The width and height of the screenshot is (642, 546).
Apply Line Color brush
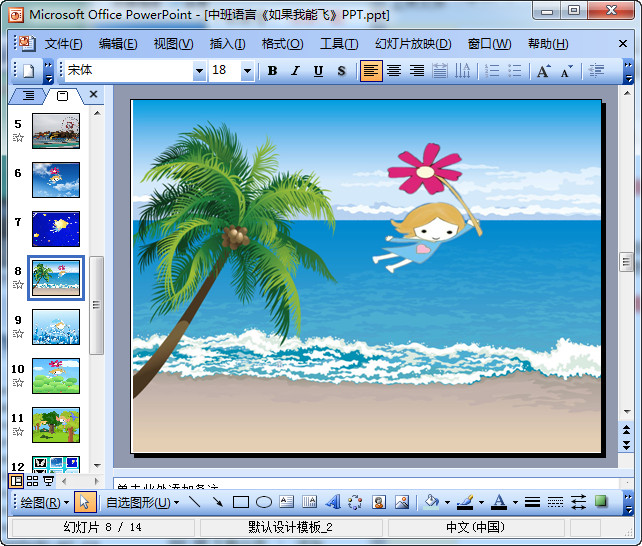465,502
